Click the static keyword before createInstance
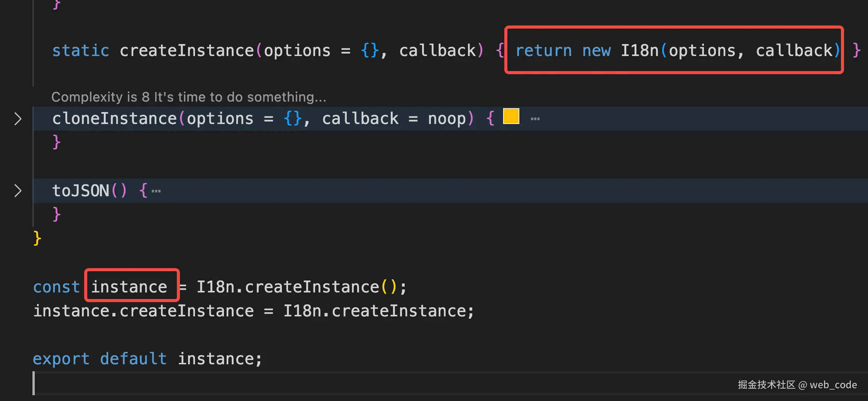The image size is (868, 401). tap(81, 51)
